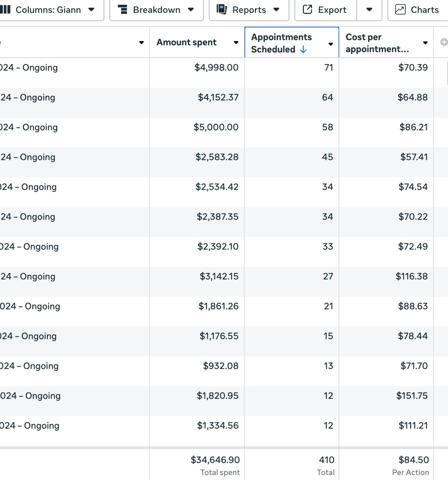
Task: Expand the Breakdown dropdown menu
Action: (191, 10)
